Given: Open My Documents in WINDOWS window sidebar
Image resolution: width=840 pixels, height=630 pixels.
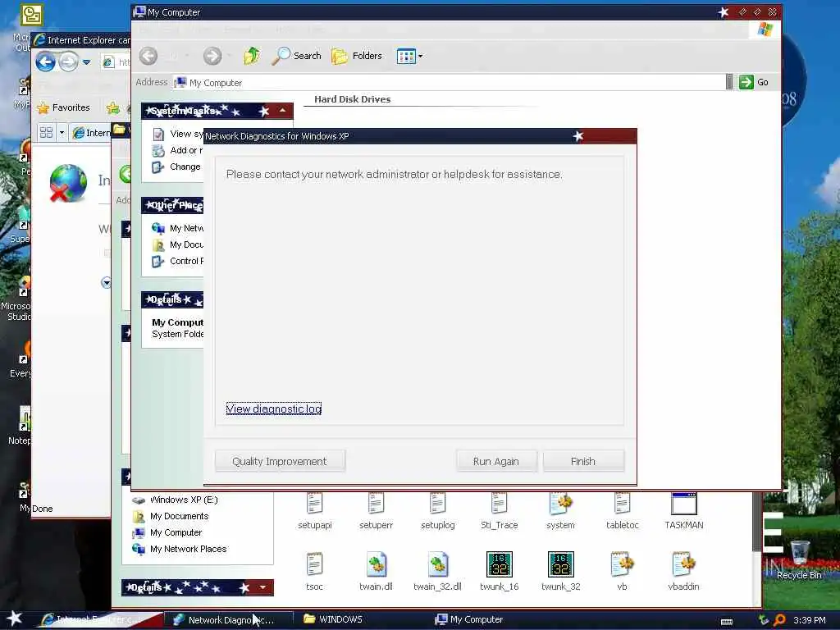Looking at the screenshot, I should pyautogui.click(x=171, y=517).
